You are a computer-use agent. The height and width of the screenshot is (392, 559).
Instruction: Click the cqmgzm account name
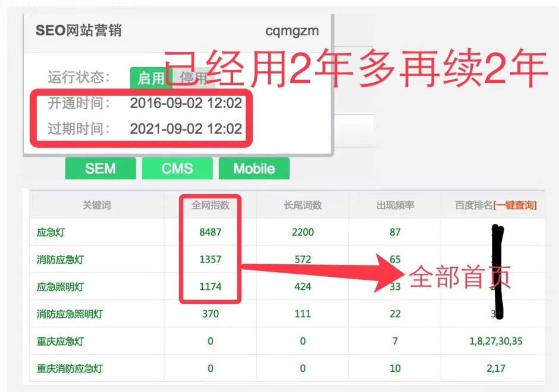(291, 30)
